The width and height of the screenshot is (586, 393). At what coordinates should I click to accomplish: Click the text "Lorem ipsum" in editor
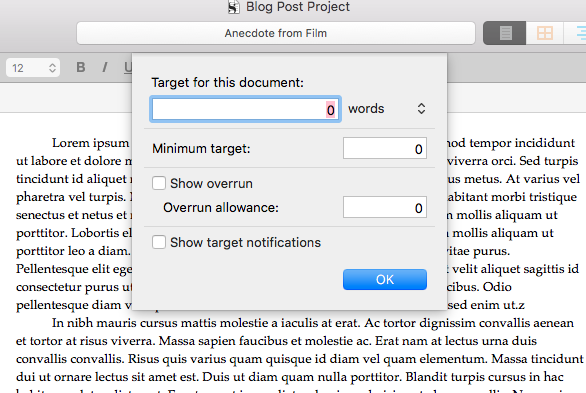pos(90,143)
